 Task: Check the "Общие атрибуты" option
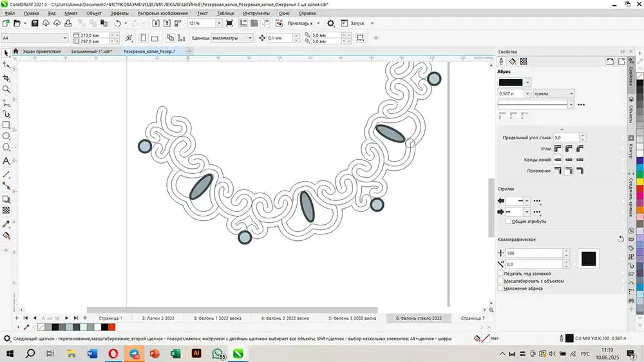(x=509, y=222)
